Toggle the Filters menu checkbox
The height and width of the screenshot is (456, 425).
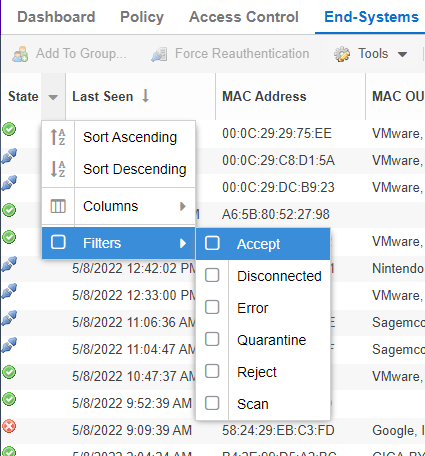pos(58,242)
